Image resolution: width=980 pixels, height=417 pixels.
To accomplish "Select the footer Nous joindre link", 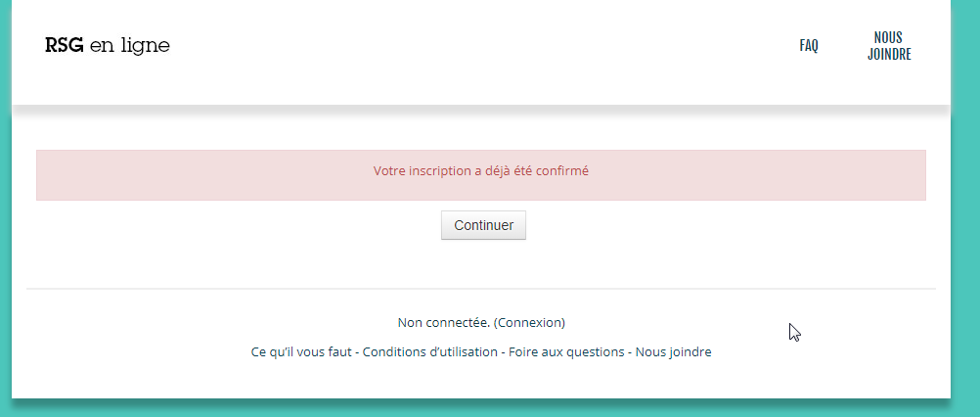I will pos(673,352).
